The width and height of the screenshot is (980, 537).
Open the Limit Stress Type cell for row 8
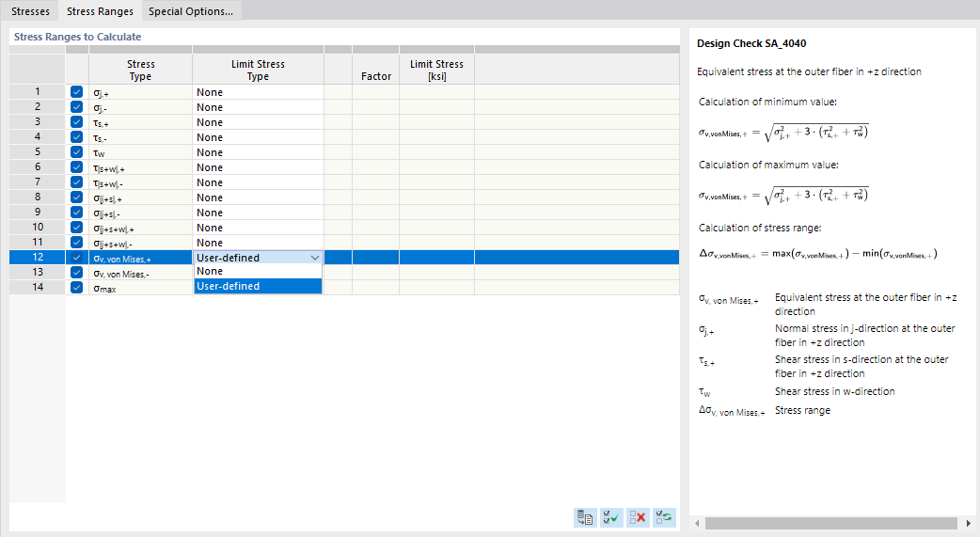pos(258,197)
